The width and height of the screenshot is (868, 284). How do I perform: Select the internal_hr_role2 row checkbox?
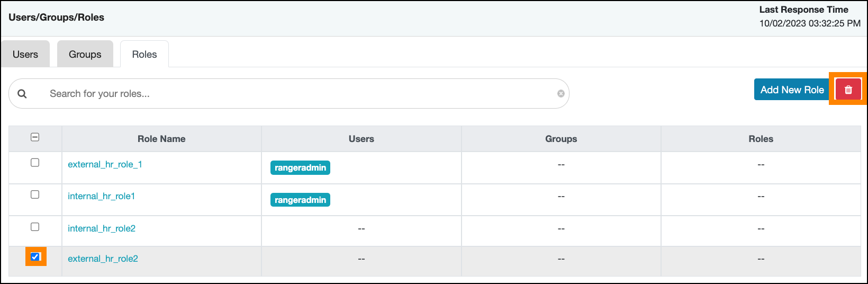pos(35,227)
